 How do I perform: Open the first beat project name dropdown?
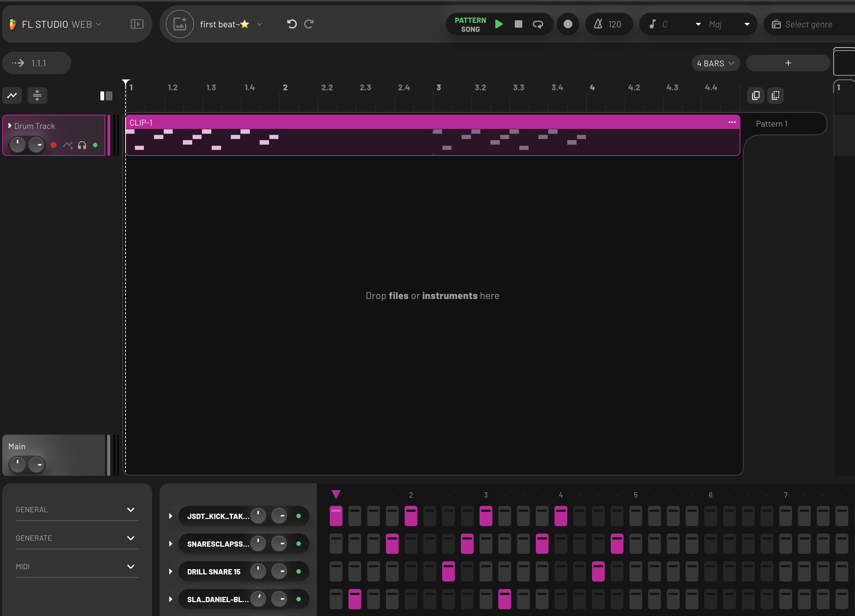(x=259, y=24)
